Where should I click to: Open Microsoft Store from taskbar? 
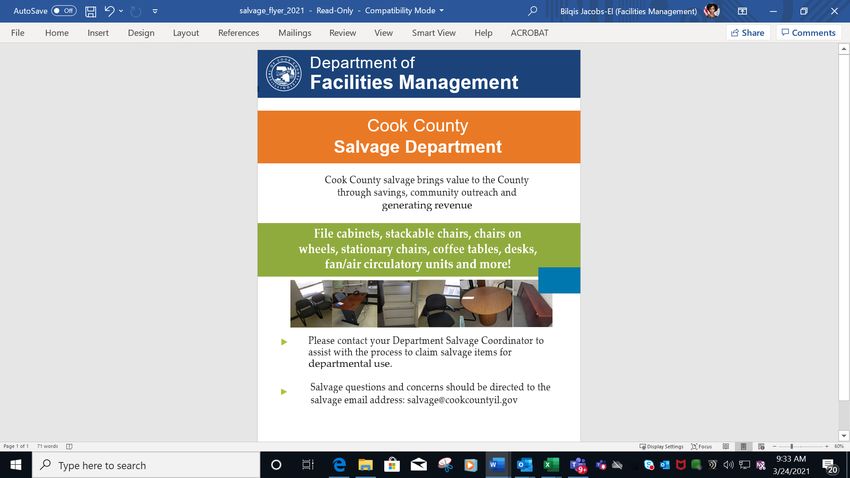[x=392, y=465]
